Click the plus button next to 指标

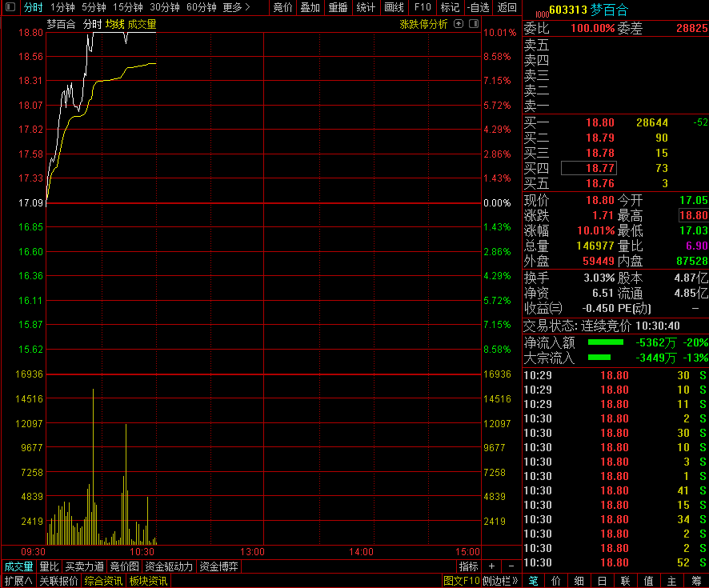click(491, 566)
